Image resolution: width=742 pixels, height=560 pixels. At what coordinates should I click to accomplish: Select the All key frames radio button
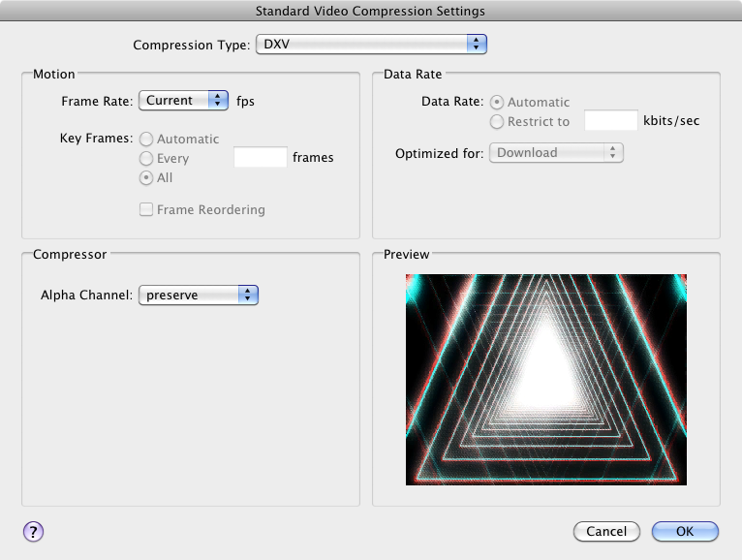click(146, 177)
